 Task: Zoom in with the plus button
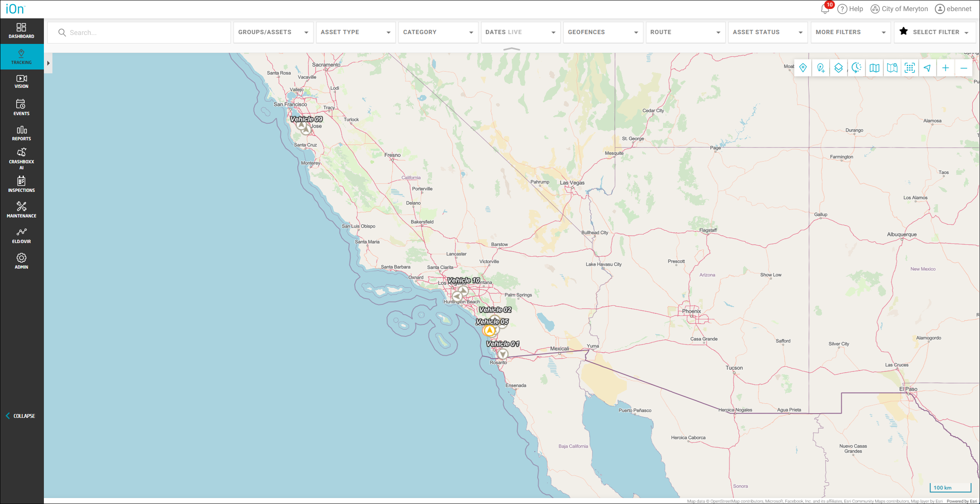(945, 68)
